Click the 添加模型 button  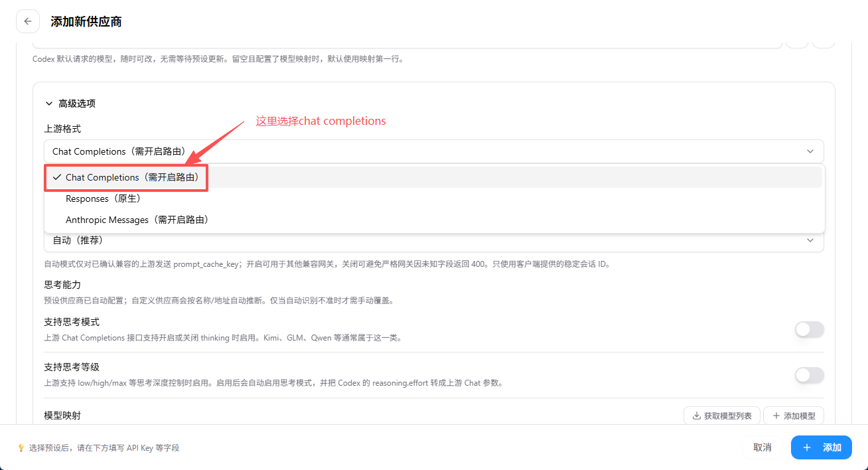(794, 416)
